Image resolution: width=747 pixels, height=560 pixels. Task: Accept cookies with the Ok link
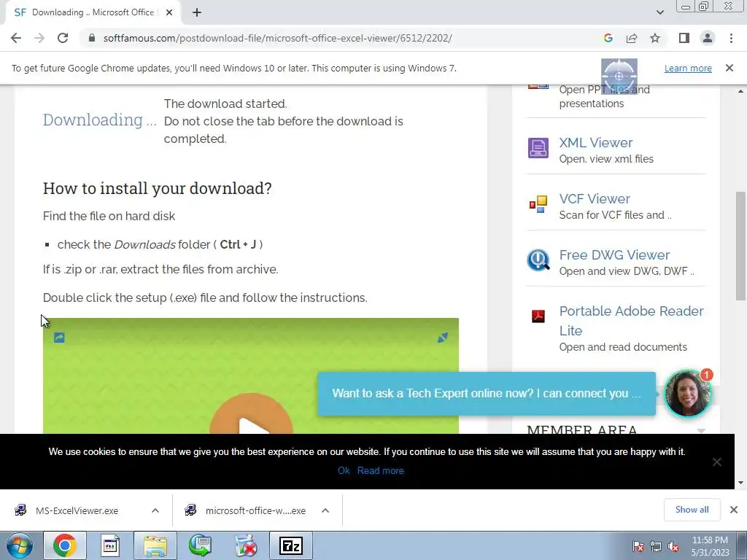pyautogui.click(x=344, y=470)
